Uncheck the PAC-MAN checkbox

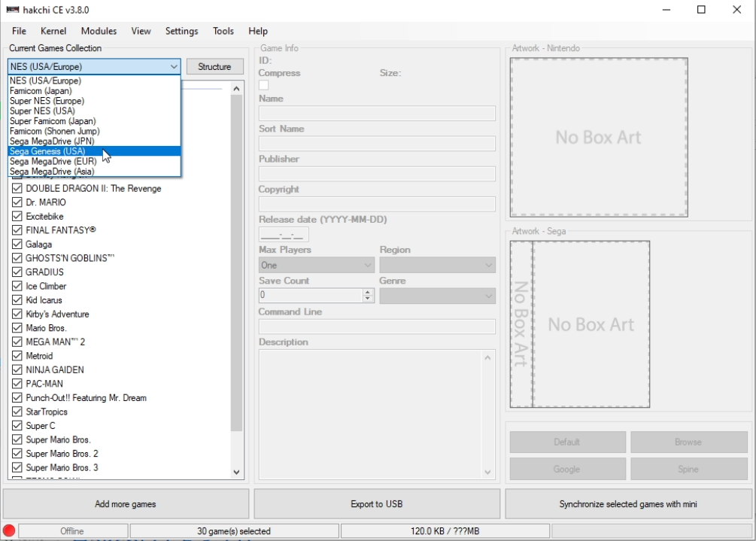tap(17, 384)
